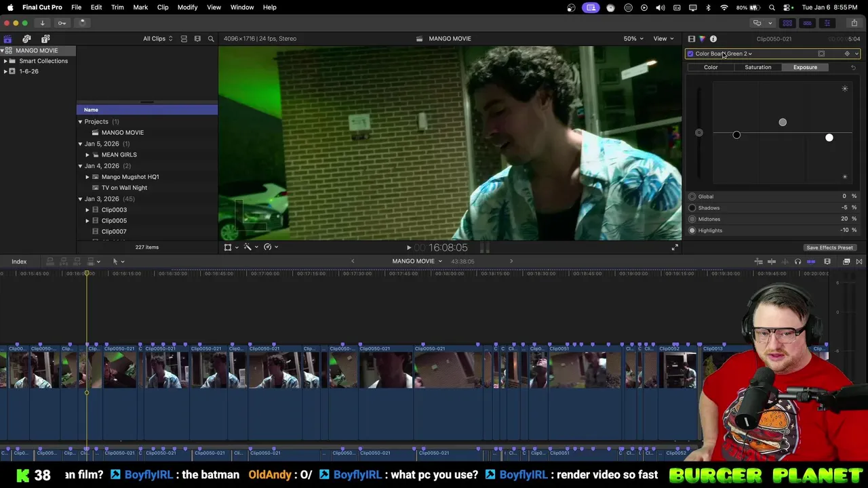Toggle audio skimming headphone icon
Screen dimensions: 868x488
(x=797, y=262)
